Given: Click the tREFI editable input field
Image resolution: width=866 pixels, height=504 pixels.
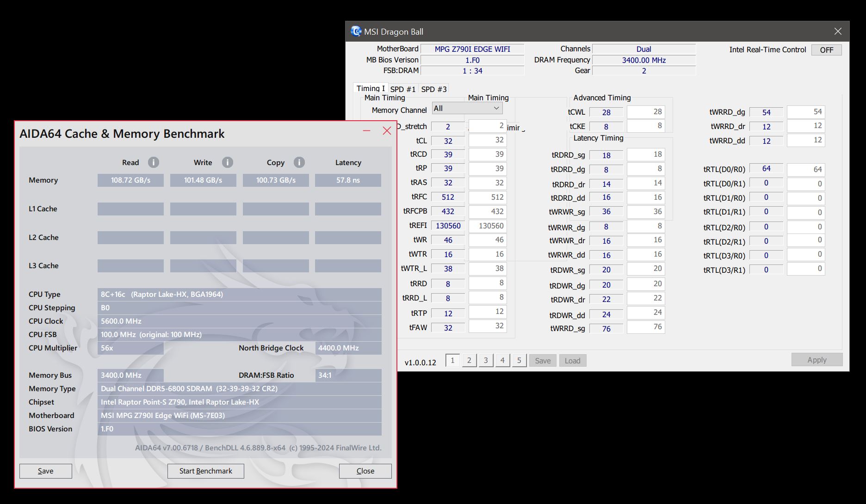Looking at the screenshot, I should click(x=488, y=226).
